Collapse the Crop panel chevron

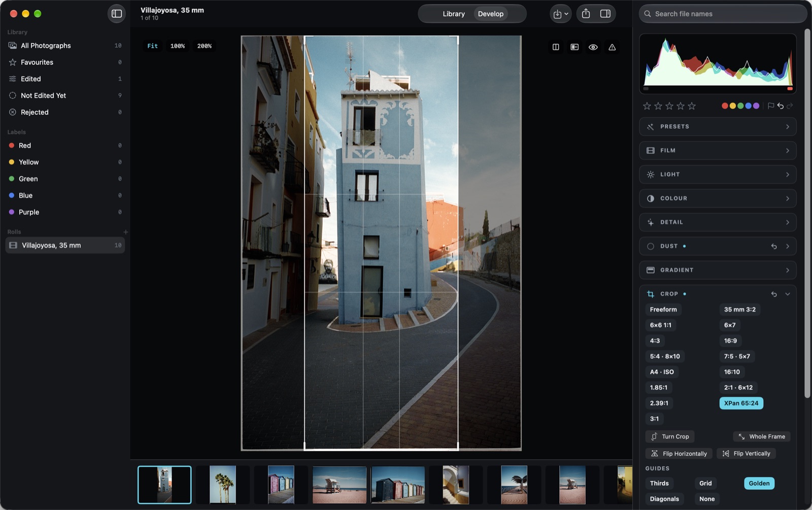[788, 294]
